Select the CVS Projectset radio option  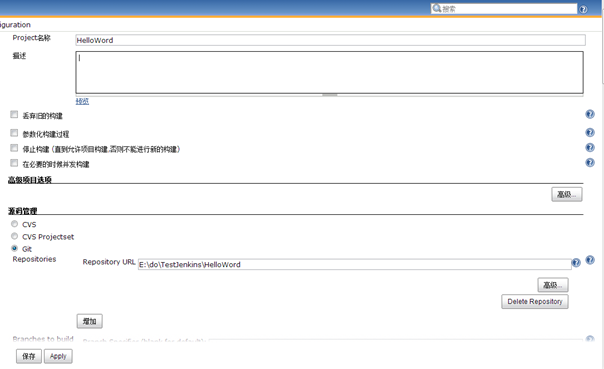pos(15,236)
